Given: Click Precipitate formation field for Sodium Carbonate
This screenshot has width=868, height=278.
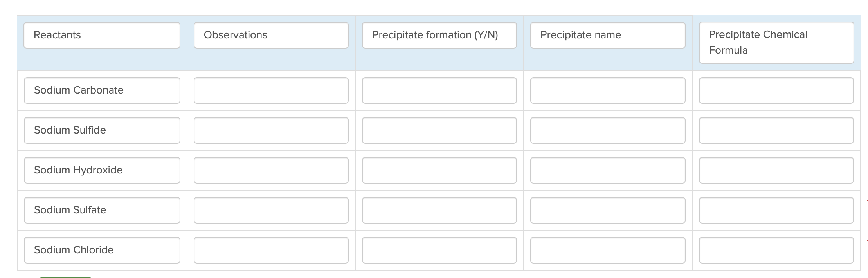Looking at the screenshot, I should 439,90.
